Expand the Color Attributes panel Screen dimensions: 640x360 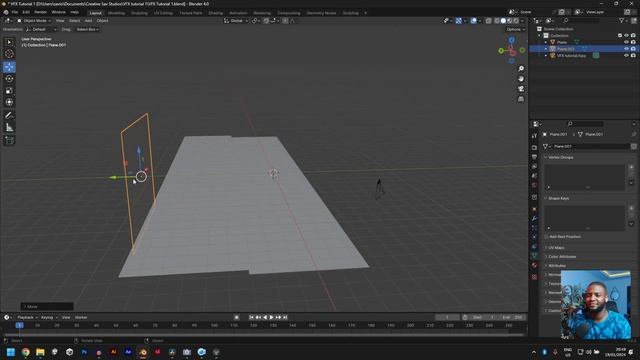(562, 257)
